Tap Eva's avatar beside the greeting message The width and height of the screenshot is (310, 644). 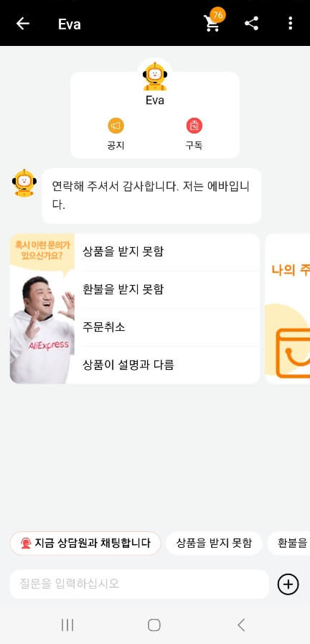(x=24, y=183)
